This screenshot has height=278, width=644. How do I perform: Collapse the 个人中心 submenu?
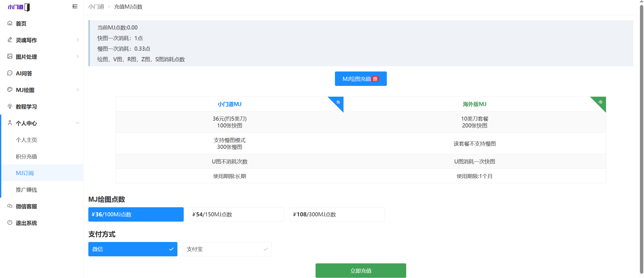tap(78, 123)
